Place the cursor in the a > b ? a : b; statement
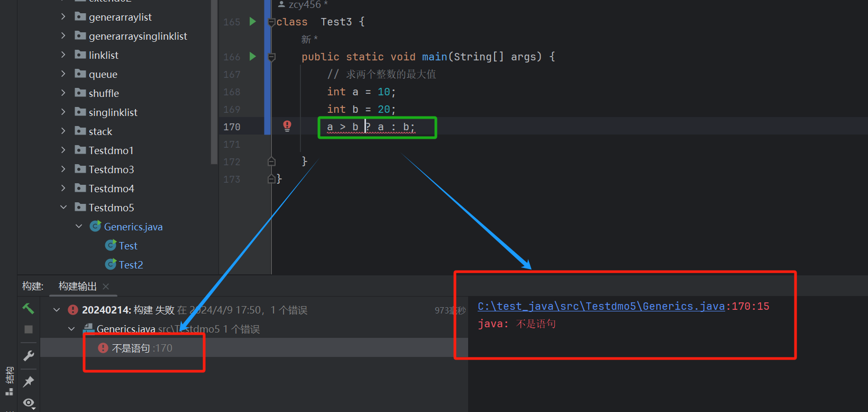Screen dimensions: 868x412 point(371,127)
